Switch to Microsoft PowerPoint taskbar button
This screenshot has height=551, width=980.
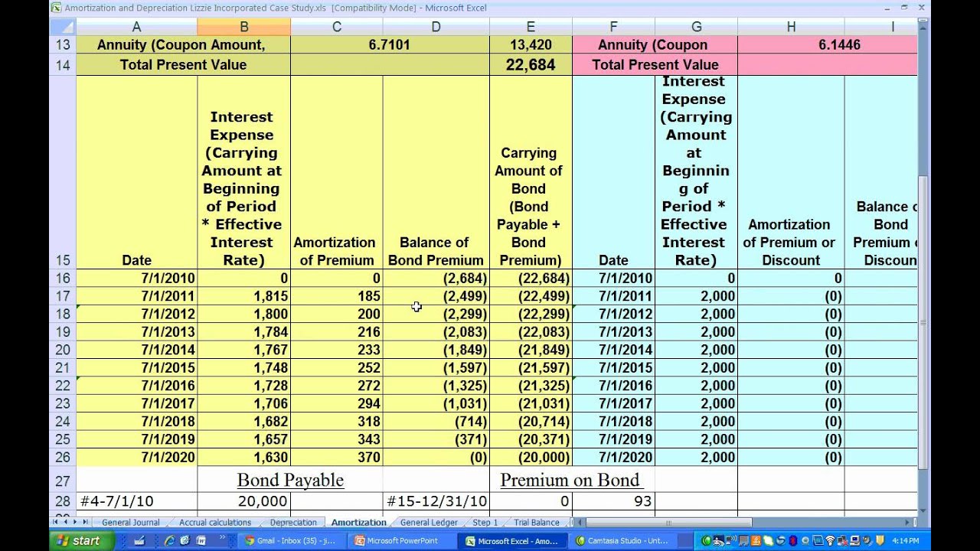coord(402,540)
